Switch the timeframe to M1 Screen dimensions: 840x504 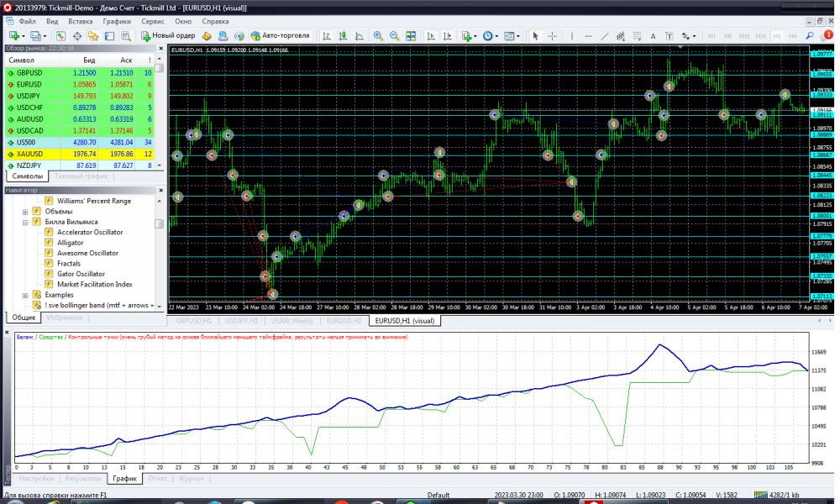pyautogui.click(x=711, y=36)
